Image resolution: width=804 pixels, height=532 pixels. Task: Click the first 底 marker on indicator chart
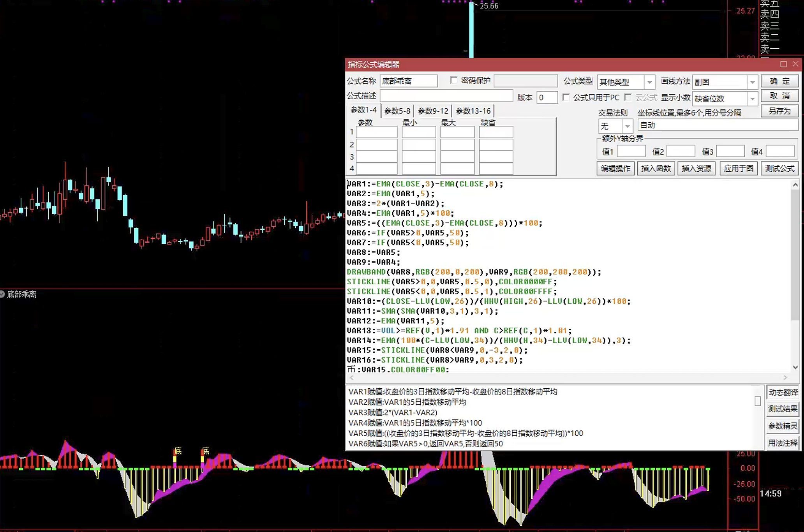coord(178,451)
